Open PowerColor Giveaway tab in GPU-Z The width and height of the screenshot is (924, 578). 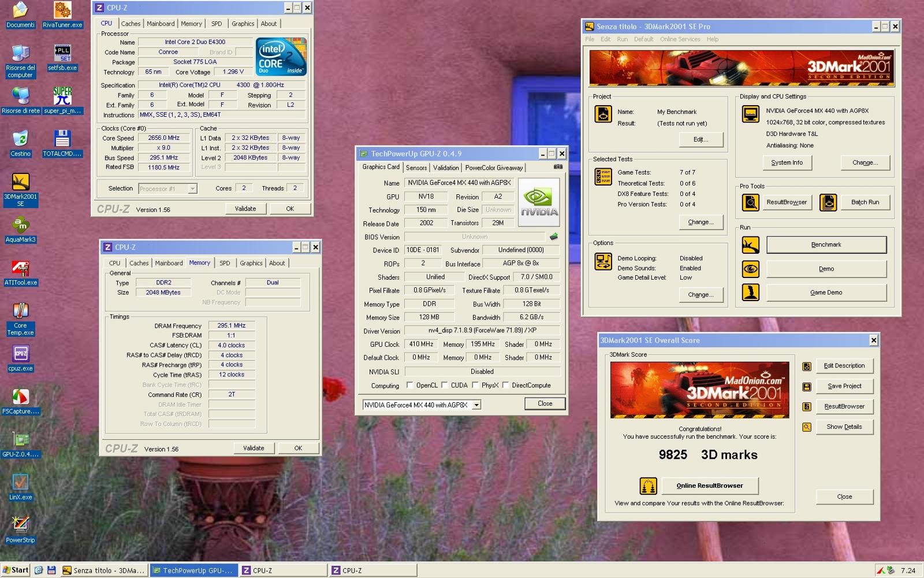494,168
